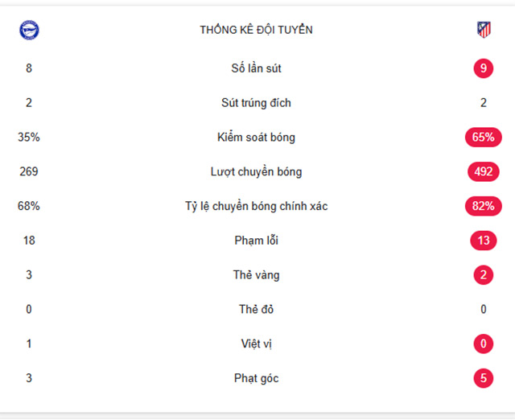Click the THỐNG KÊ ĐỘI TUYỂN heading
The height and width of the screenshot is (420, 515).
[x=256, y=30]
